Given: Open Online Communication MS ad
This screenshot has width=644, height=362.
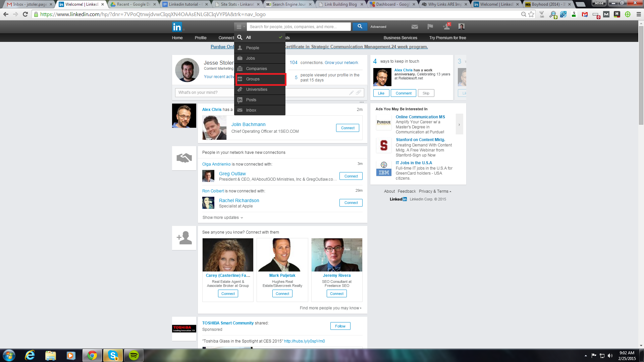Looking at the screenshot, I should point(420,117).
